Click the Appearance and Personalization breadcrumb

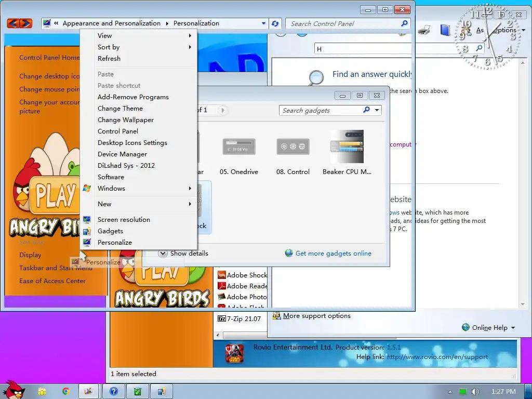click(112, 23)
